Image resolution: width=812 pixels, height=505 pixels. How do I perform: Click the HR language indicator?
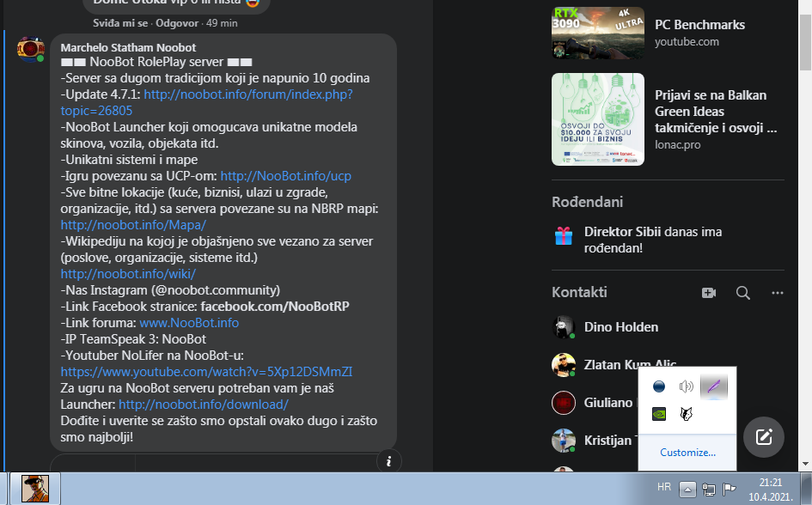pyautogui.click(x=664, y=487)
